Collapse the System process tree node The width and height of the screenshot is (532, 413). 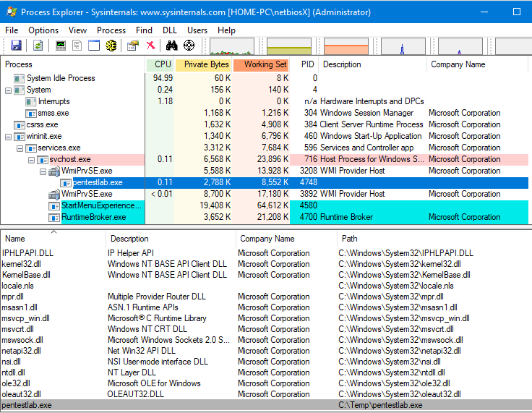[x=8, y=90]
